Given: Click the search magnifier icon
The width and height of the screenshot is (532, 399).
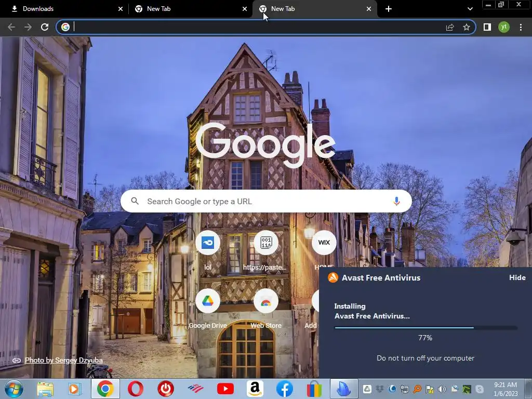Looking at the screenshot, I should point(135,201).
